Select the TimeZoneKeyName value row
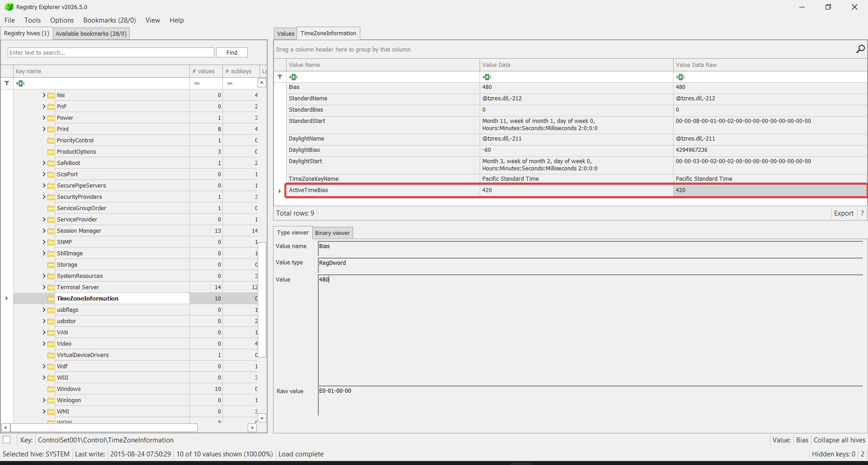 [x=576, y=179]
